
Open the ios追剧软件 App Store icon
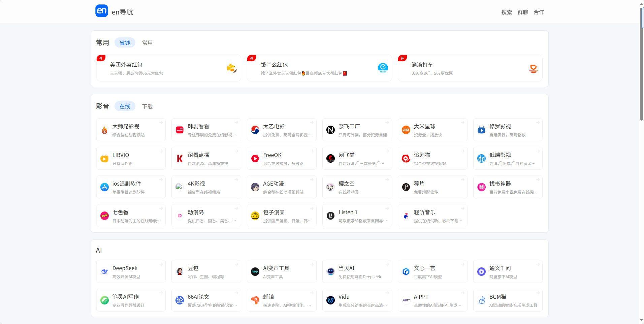click(104, 187)
